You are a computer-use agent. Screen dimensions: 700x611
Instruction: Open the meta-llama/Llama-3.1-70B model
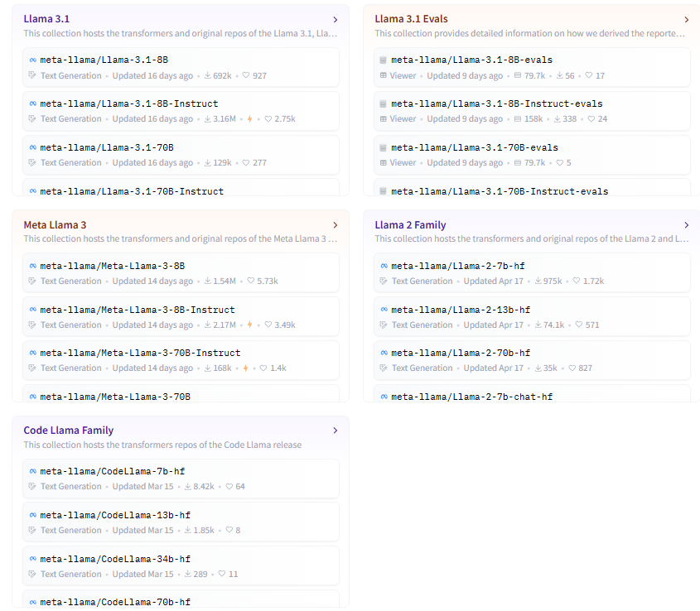pyautogui.click(x=107, y=147)
